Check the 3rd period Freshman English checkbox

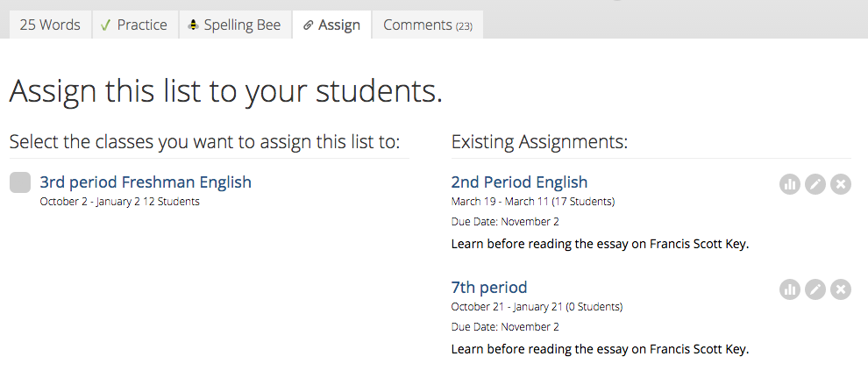(x=20, y=183)
